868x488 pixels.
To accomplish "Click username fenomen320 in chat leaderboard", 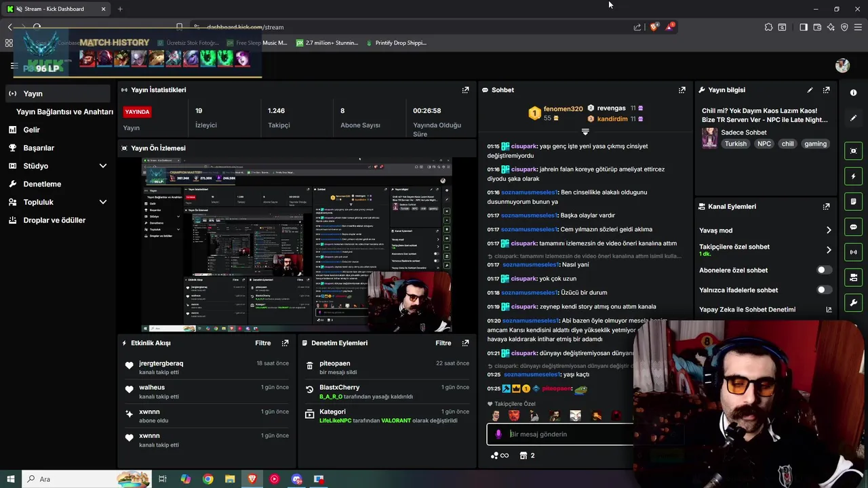I will pos(563,108).
